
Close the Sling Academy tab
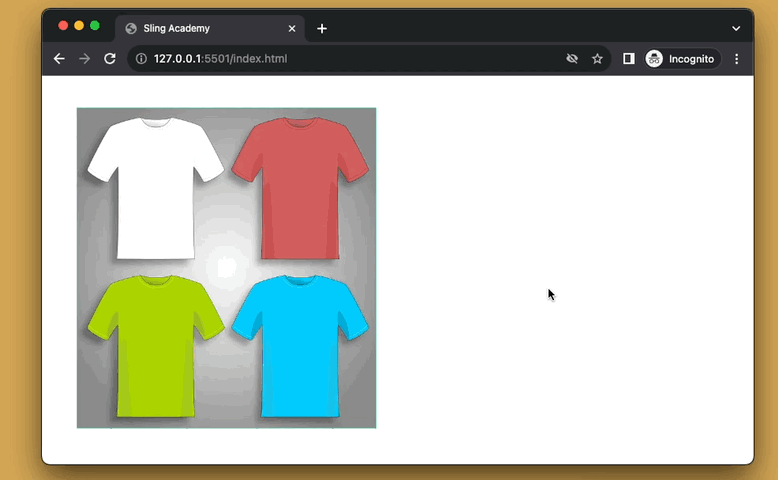click(x=292, y=28)
